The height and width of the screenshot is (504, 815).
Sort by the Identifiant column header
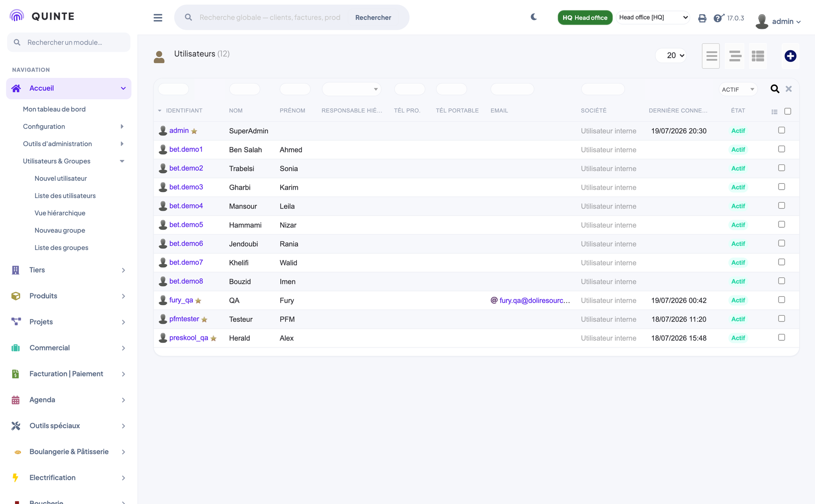(184, 111)
